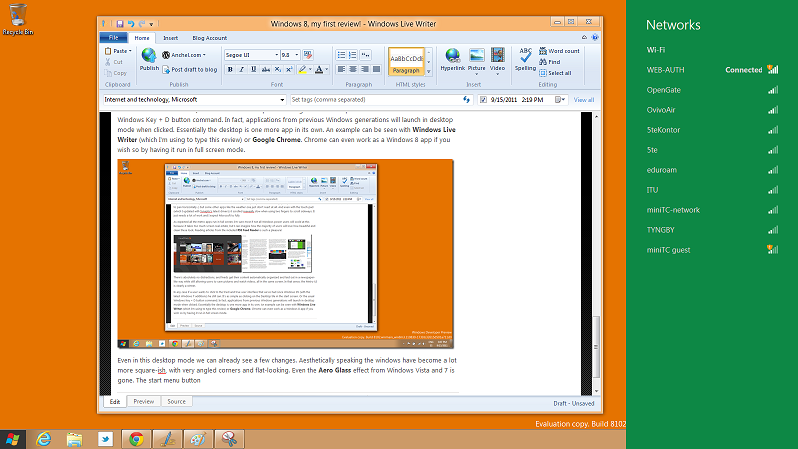Click the Cut command
Viewport: 798px width, 449px height.
point(114,62)
